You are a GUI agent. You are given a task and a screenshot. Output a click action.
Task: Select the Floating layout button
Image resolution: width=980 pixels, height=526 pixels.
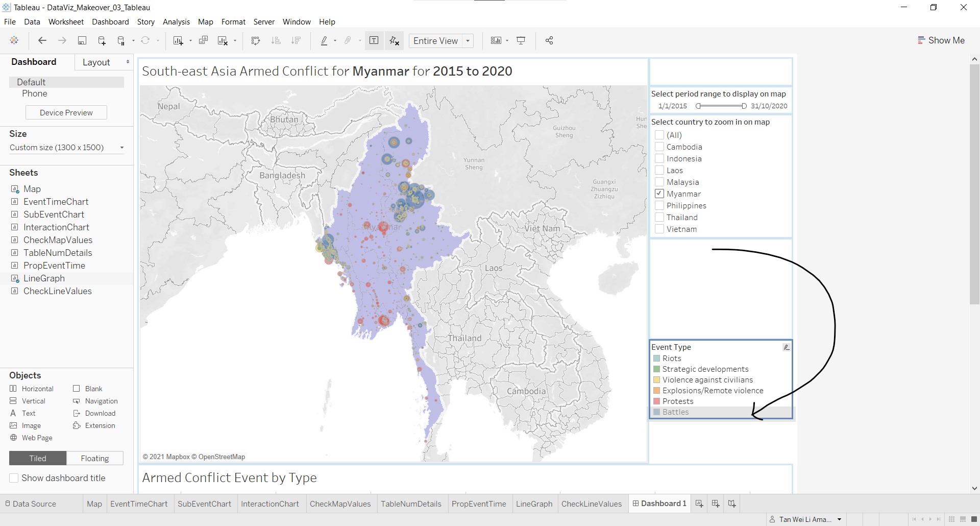95,459
